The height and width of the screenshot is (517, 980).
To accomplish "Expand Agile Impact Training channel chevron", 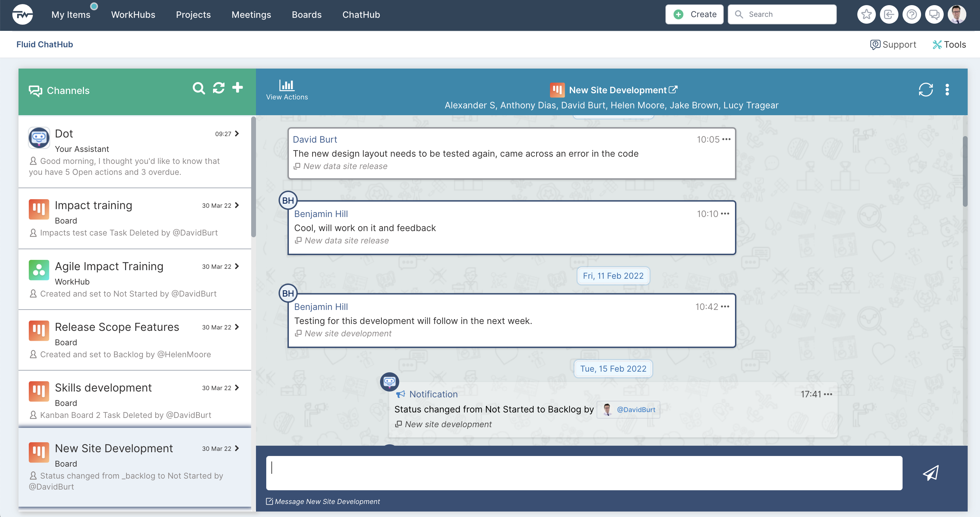I will click(237, 266).
